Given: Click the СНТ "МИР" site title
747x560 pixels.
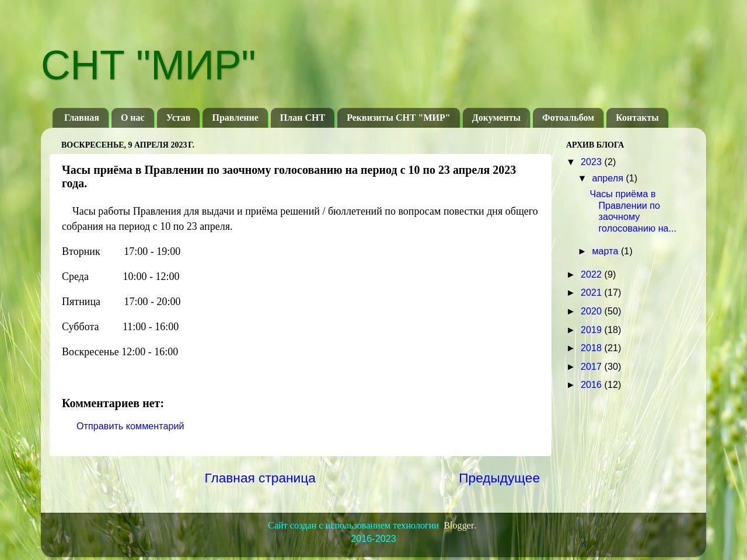Looking at the screenshot, I should [x=149, y=65].
